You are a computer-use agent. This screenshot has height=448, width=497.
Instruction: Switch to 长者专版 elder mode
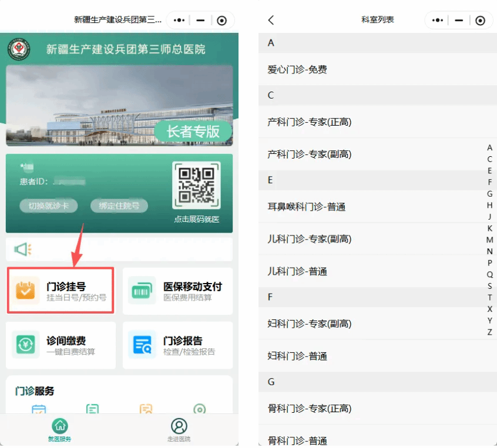pos(193,132)
